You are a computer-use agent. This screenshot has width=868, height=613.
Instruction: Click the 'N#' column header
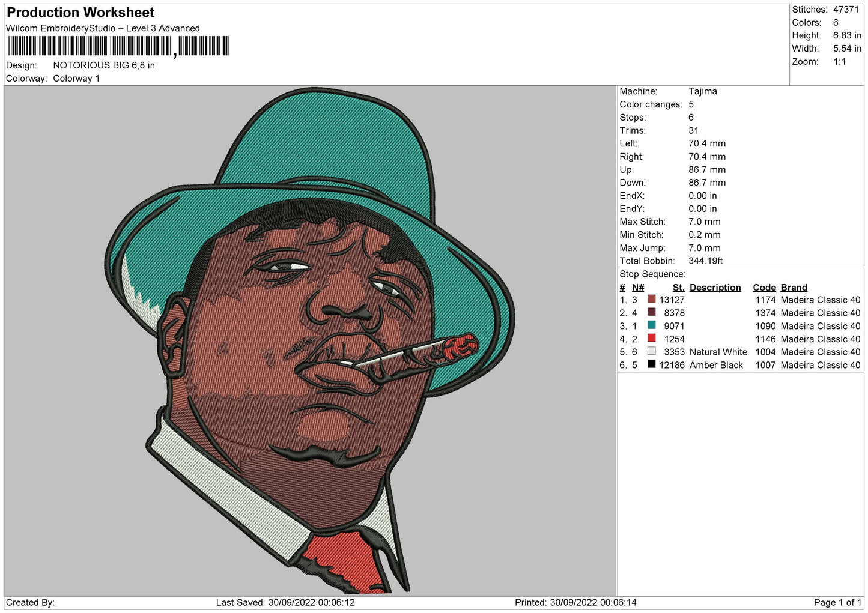point(638,288)
